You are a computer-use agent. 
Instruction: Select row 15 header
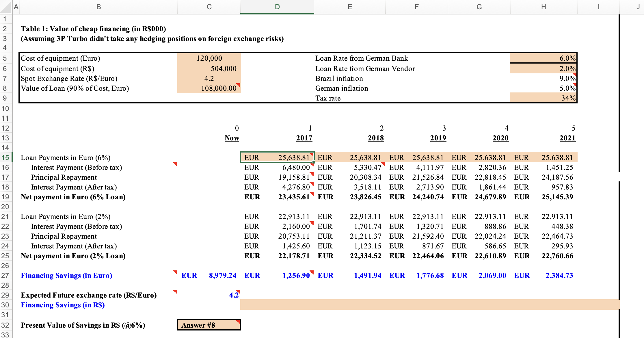(x=6, y=157)
